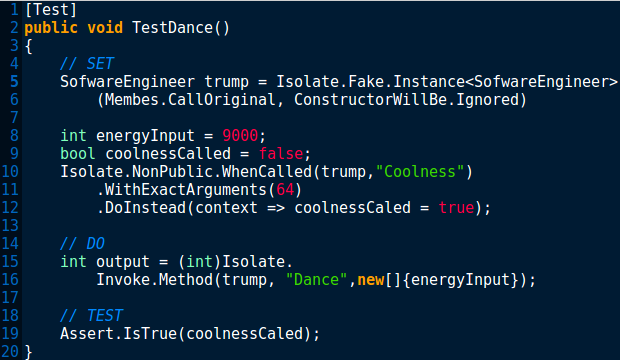Screen dimensions: 620x360
Task: Click the red 64 argument value
Action: (285, 189)
